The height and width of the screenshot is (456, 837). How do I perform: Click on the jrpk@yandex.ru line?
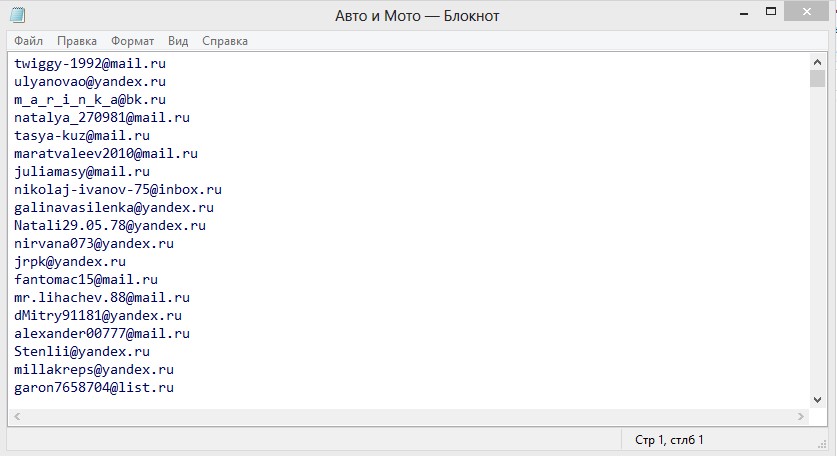pyautogui.click(x=70, y=262)
